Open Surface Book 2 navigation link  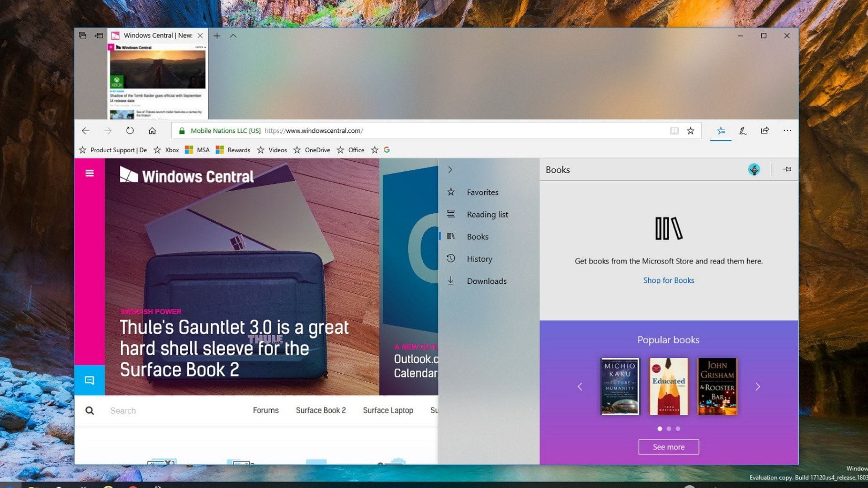pos(321,410)
